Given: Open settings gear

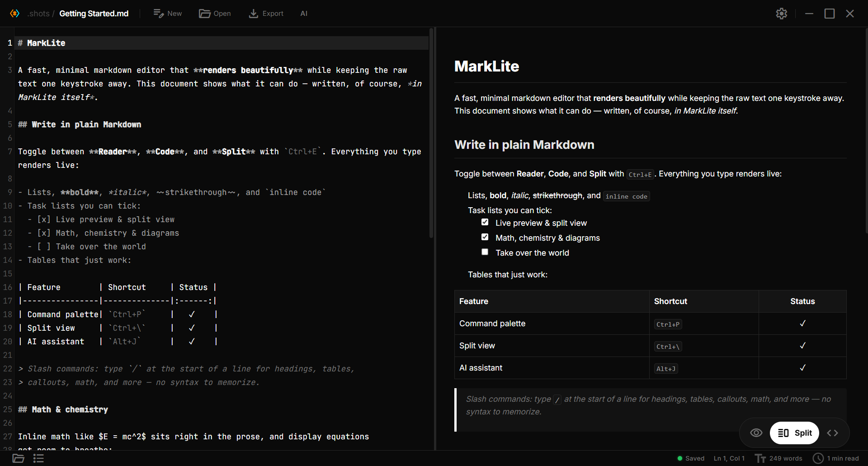Looking at the screenshot, I should [782, 14].
